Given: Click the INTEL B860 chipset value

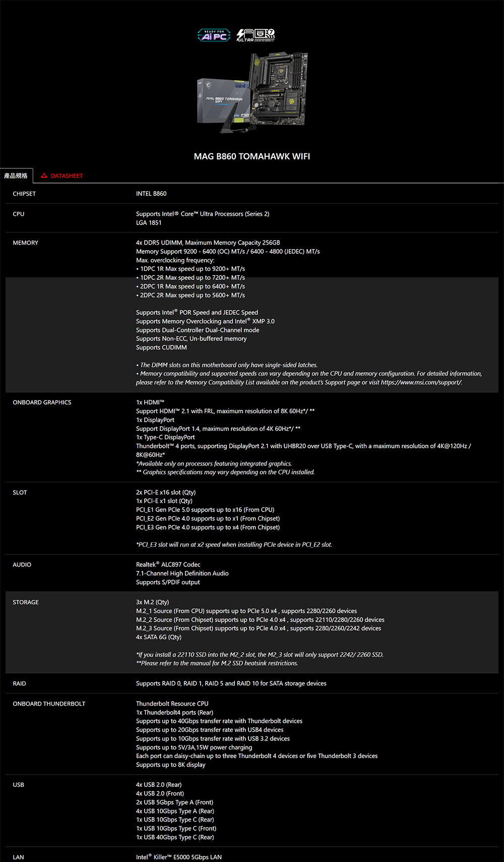Looking at the screenshot, I should coord(151,194).
